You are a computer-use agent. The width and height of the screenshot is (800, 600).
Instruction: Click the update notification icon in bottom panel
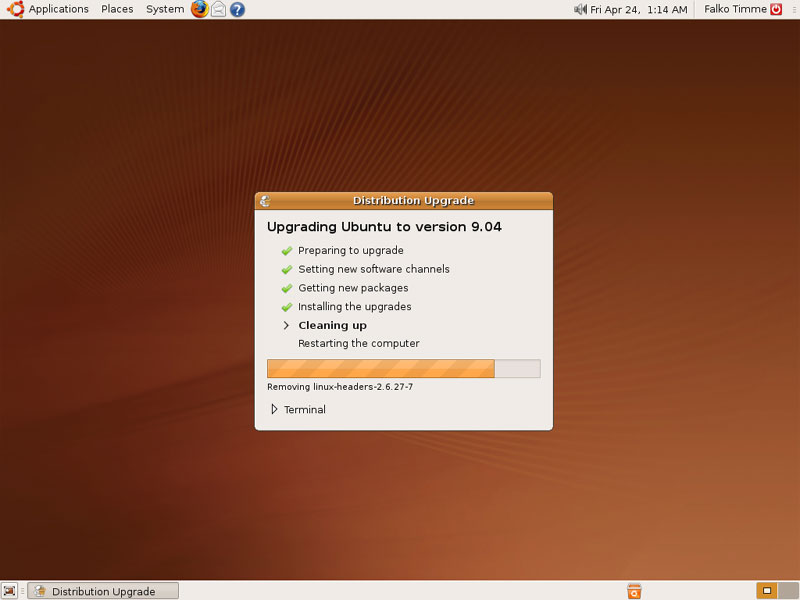pos(634,591)
